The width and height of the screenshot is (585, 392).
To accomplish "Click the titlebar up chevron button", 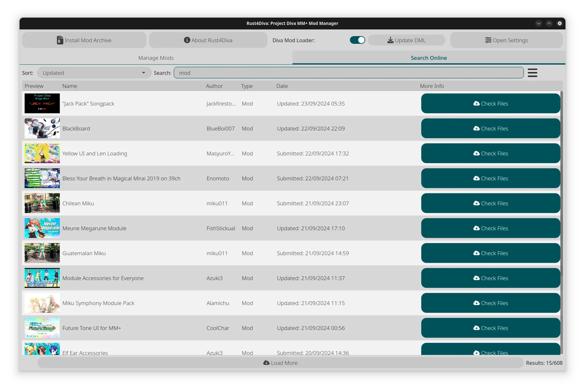I will tap(549, 23).
